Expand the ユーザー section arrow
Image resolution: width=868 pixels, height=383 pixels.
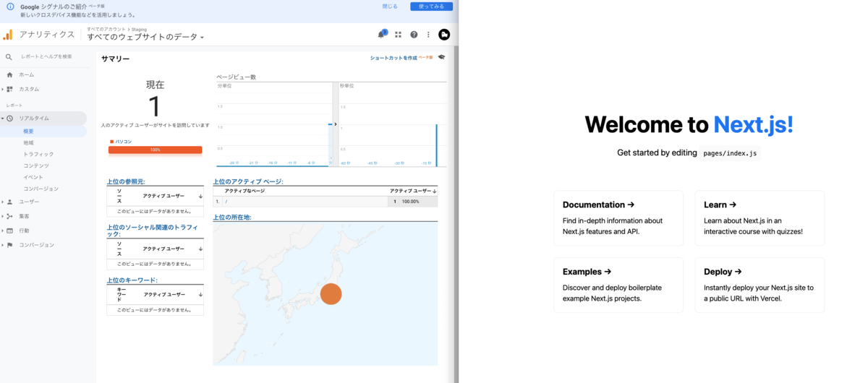click(x=2, y=202)
